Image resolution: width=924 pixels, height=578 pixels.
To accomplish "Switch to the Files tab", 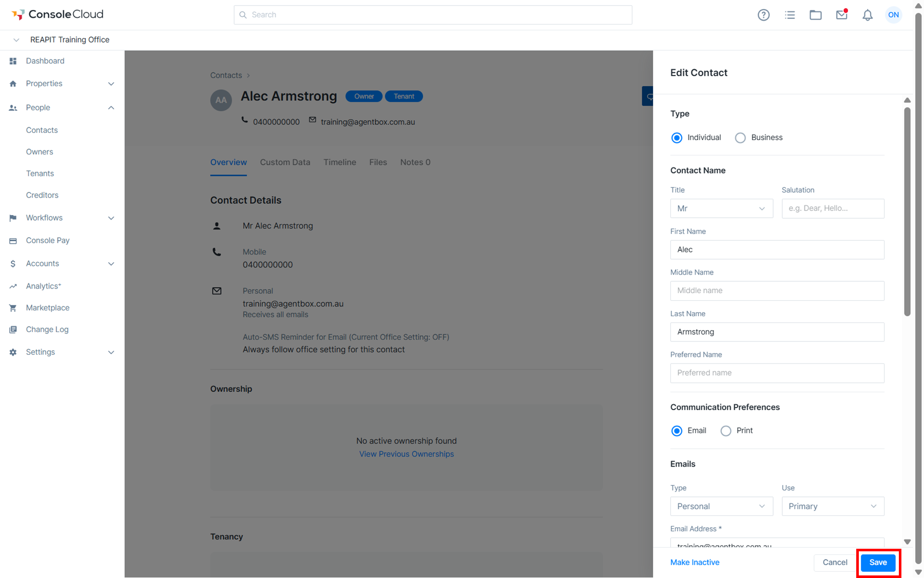I will pyautogui.click(x=378, y=162).
